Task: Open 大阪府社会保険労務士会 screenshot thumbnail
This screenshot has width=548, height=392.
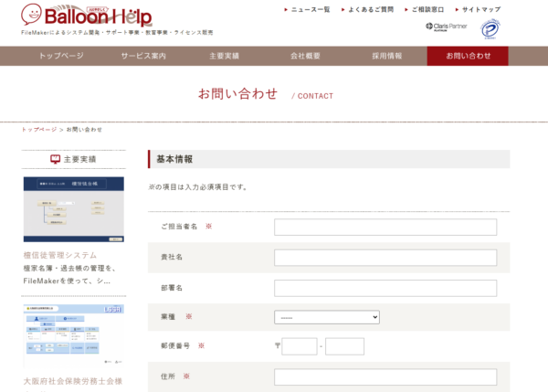Action: (x=74, y=335)
